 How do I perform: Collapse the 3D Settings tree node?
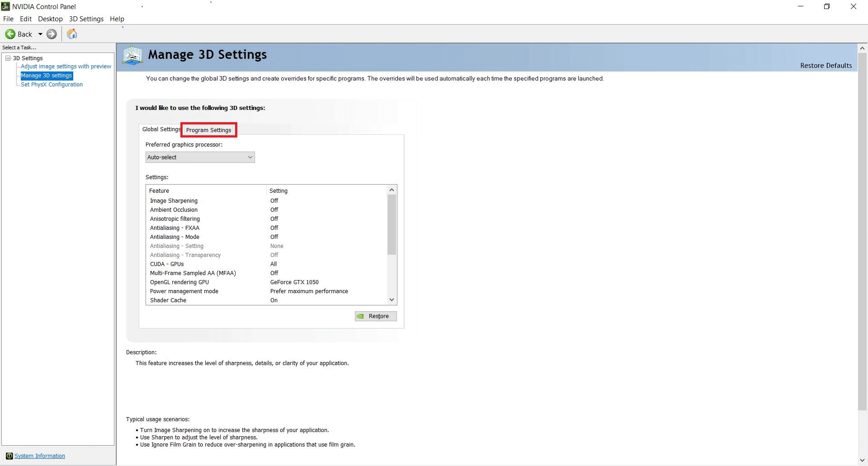tap(8, 58)
